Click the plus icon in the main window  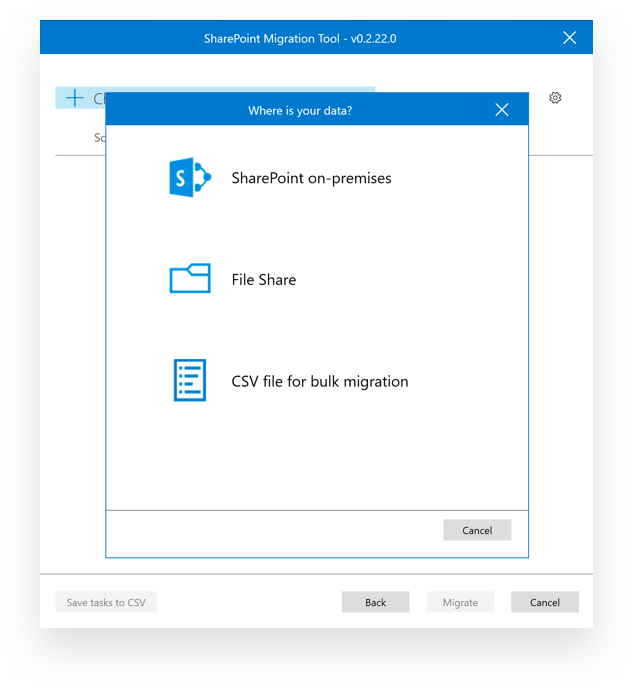75,98
